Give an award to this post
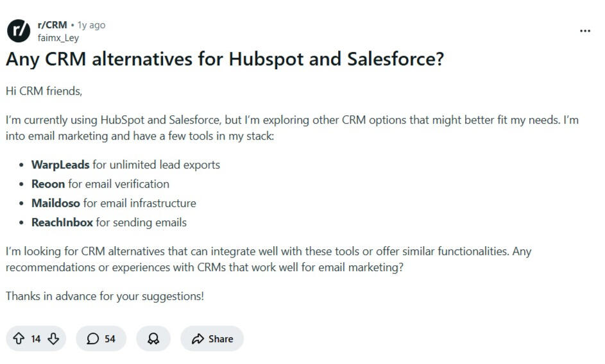 tap(153, 339)
